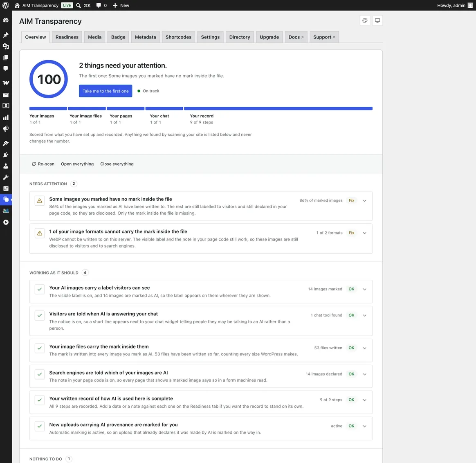Click the palette icon in page header

point(365,20)
